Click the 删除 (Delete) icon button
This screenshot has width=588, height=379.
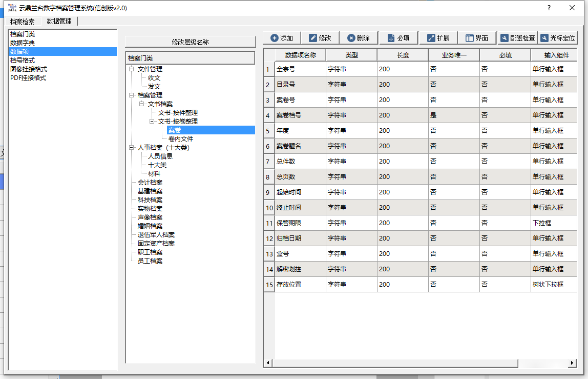358,38
